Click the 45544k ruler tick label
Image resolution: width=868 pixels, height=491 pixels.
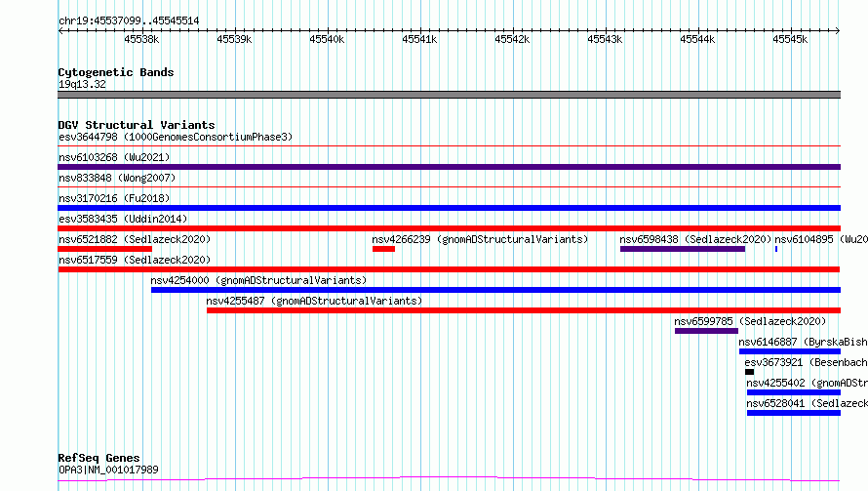pos(697,39)
